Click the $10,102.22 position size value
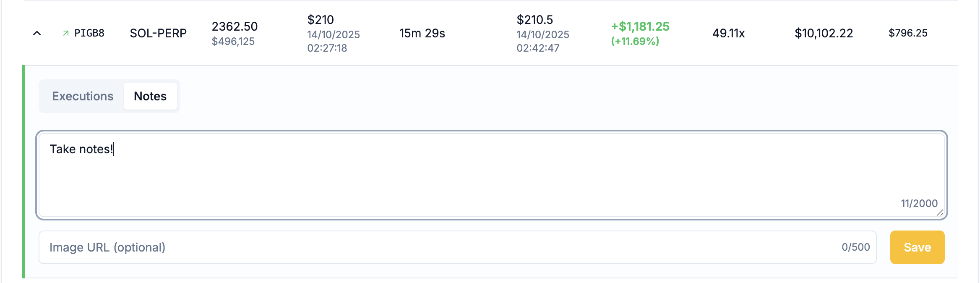The height and width of the screenshot is (283, 980). coord(824,33)
